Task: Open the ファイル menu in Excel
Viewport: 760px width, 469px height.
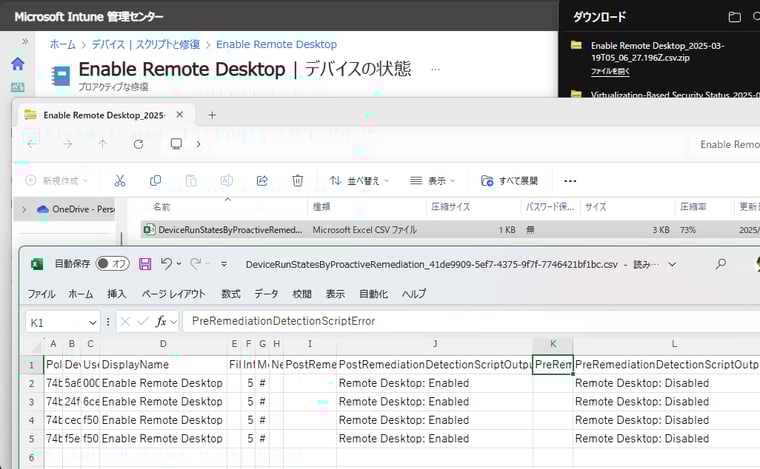Action: tap(41, 294)
